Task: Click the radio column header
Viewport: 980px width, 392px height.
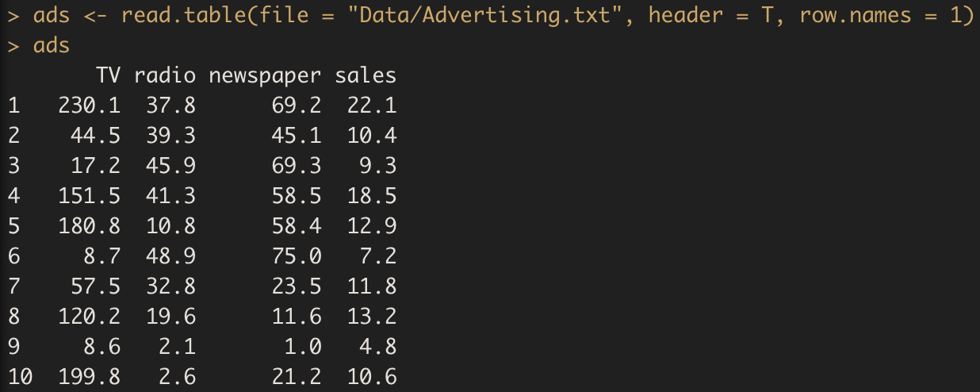Action: click(x=164, y=76)
